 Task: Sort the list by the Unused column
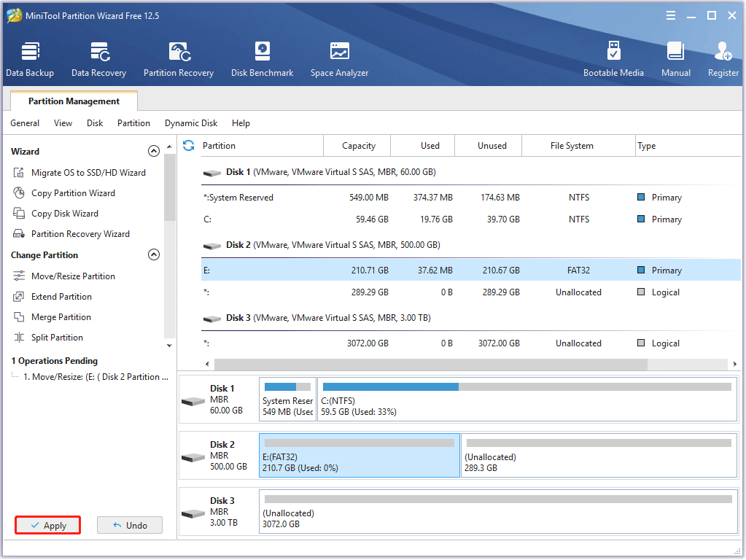pyautogui.click(x=489, y=146)
